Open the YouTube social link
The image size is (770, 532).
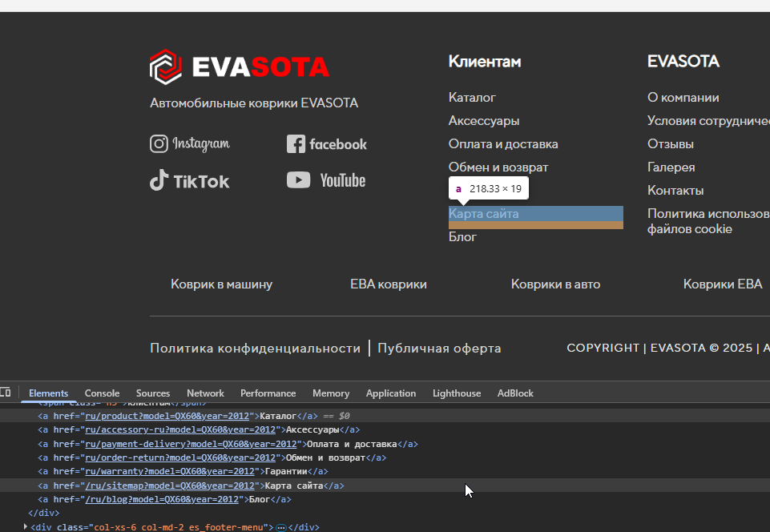pyautogui.click(x=326, y=180)
